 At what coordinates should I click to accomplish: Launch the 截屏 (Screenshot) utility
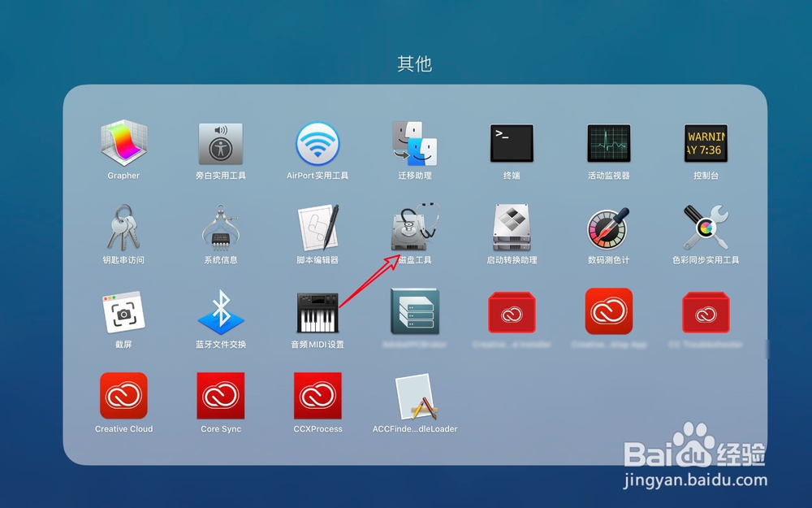pos(123,314)
